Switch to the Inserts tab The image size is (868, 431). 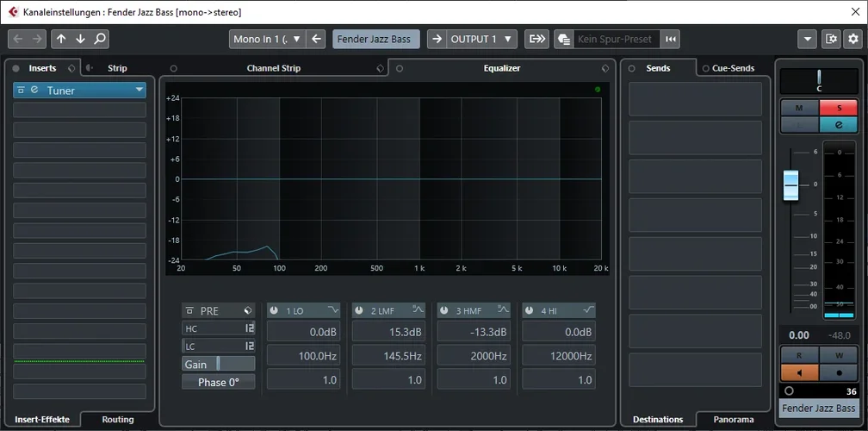pyautogui.click(x=43, y=68)
